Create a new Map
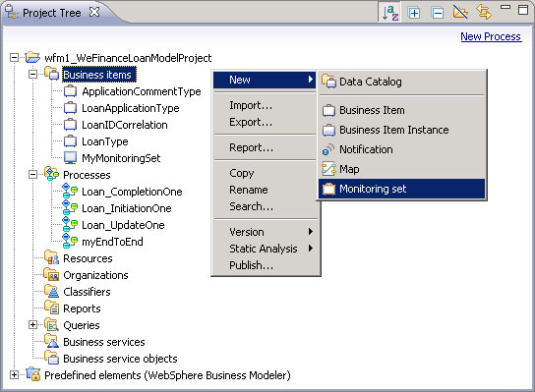535x392 pixels. click(x=401, y=169)
